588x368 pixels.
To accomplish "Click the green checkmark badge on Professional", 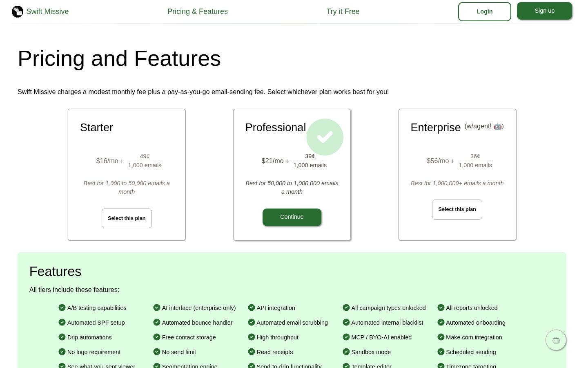I will click(x=325, y=137).
